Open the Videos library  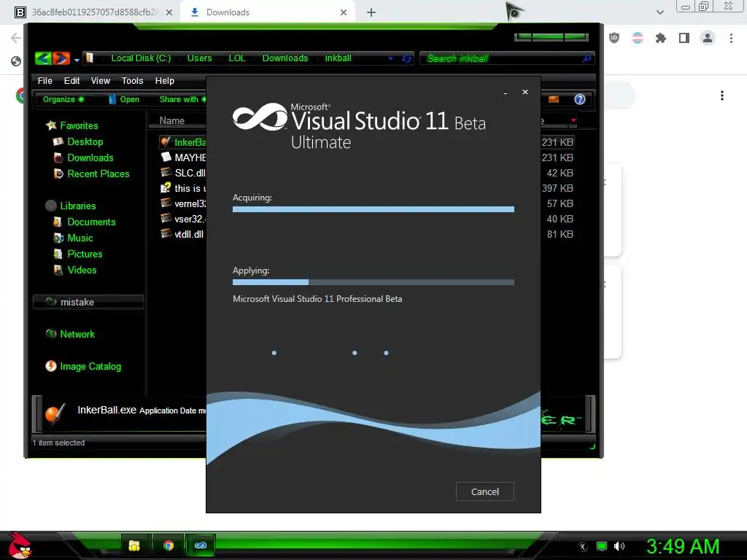75,270
